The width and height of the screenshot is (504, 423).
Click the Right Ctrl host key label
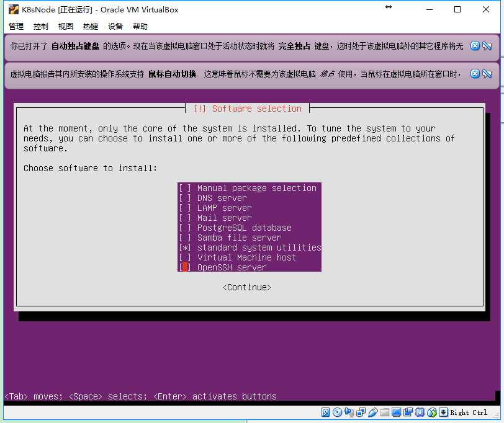pyautogui.click(x=469, y=412)
